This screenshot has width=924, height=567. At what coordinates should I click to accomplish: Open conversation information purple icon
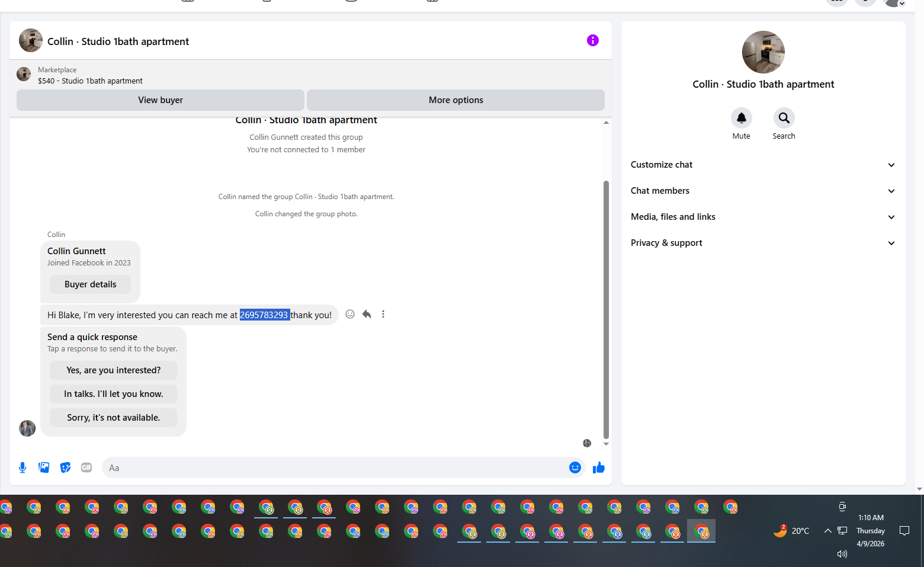[x=593, y=40]
